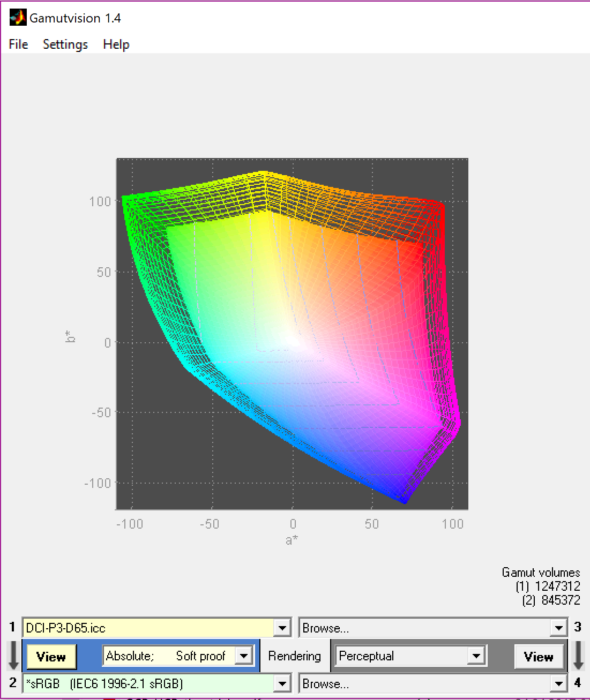Click the gray View button for profiles 3-4
Viewport: 590px width, 700px height.
[x=539, y=657]
